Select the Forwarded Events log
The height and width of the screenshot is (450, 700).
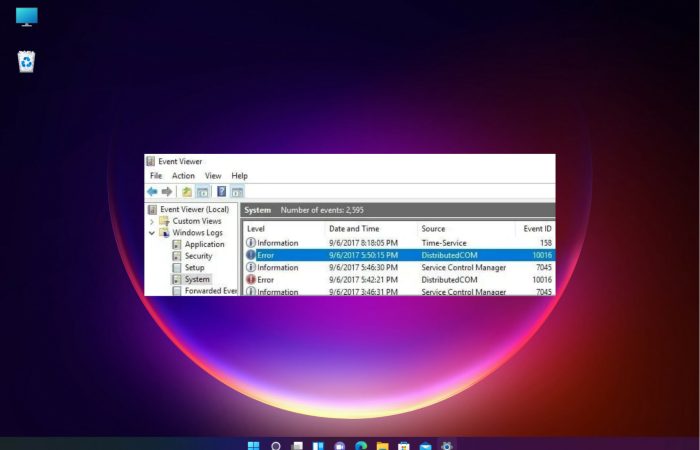pos(211,291)
